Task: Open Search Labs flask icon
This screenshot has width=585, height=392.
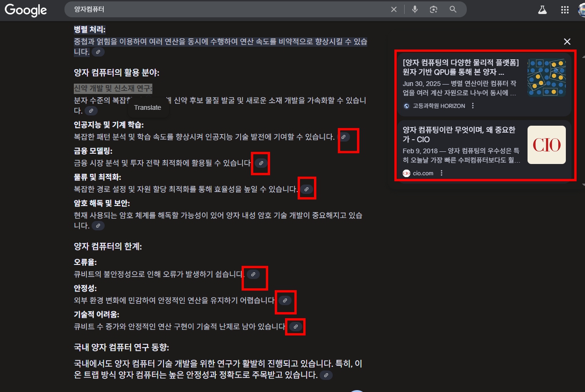Action: coord(542,10)
